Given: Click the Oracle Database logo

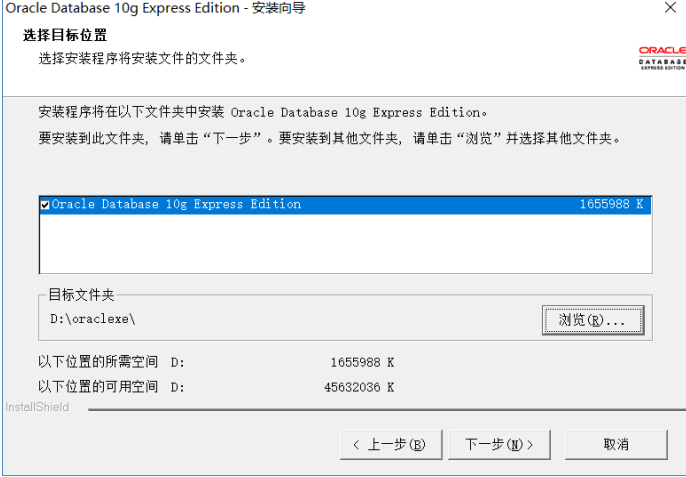Looking at the screenshot, I should click(x=662, y=58).
